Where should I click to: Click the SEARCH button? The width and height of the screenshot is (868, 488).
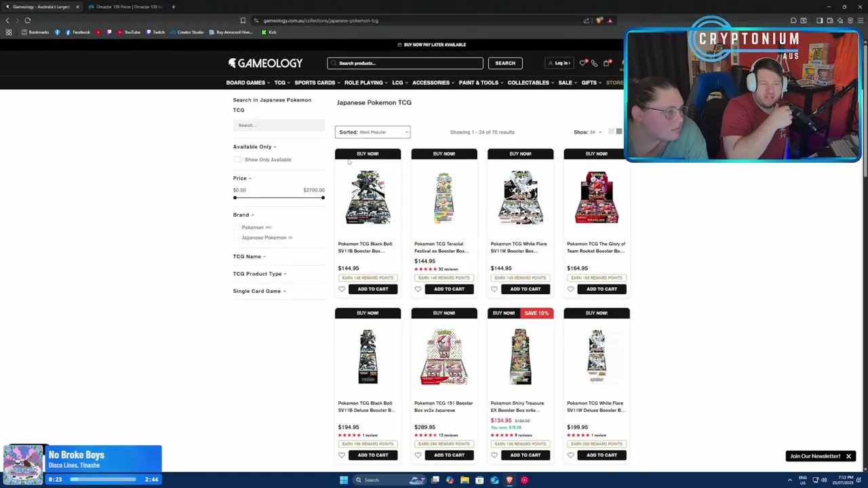pyautogui.click(x=505, y=63)
